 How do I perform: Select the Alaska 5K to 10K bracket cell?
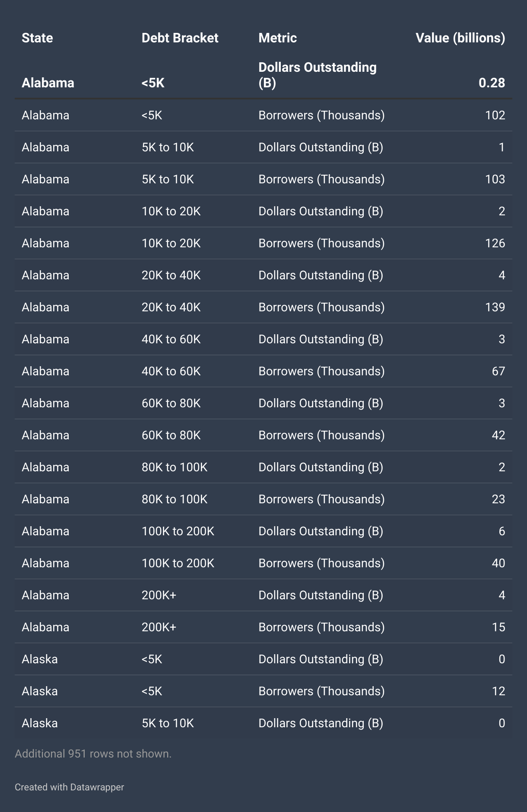[168, 723]
